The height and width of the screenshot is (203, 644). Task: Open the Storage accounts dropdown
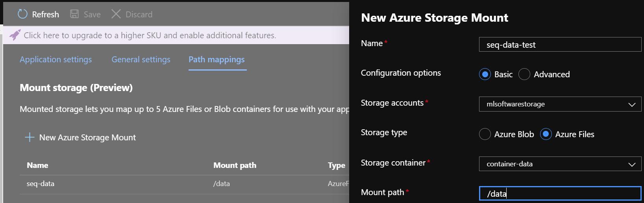560,104
